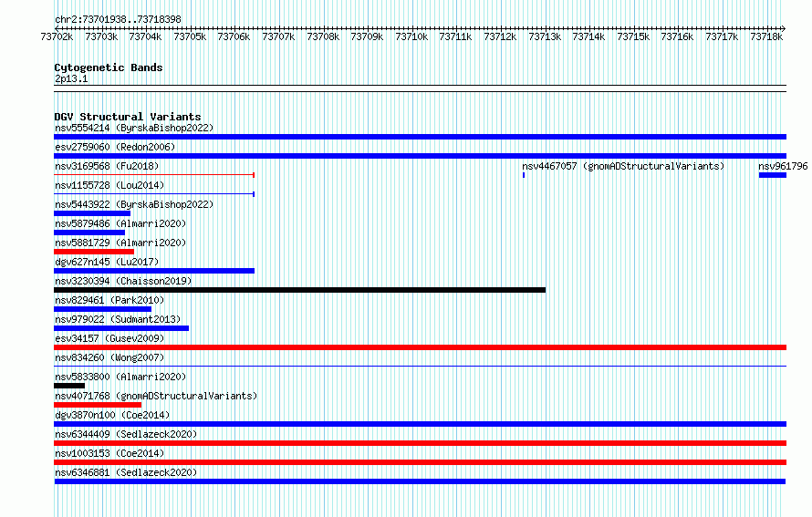Open variant nsv3169568 (Fu2018) label

click(107, 166)
